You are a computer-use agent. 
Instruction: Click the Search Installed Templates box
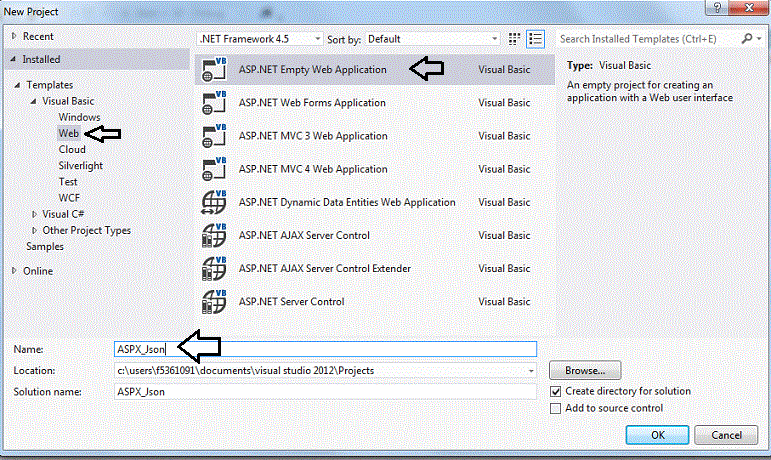click(x=648, y=39)
